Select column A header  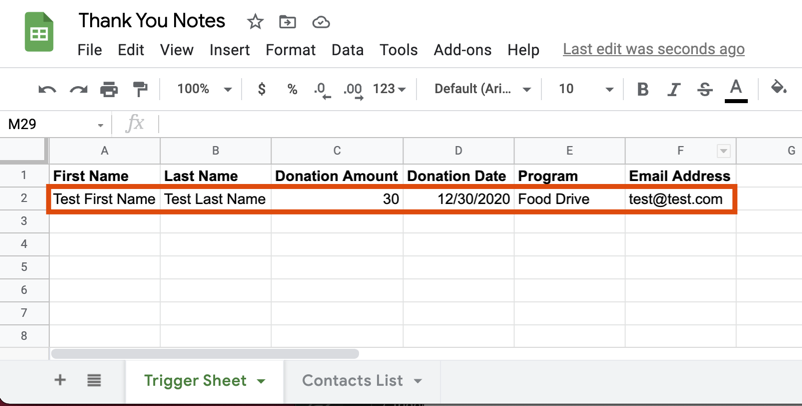click(104, 151)
